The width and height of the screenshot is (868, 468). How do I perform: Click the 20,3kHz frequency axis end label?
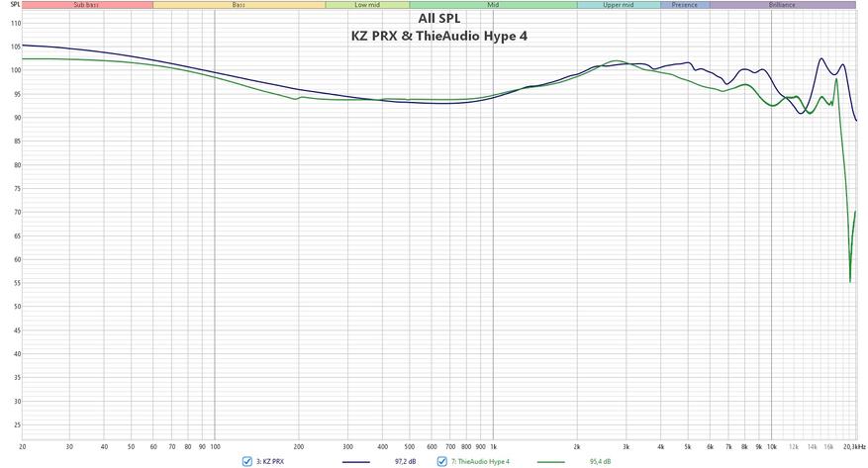[x=853, y=446]
